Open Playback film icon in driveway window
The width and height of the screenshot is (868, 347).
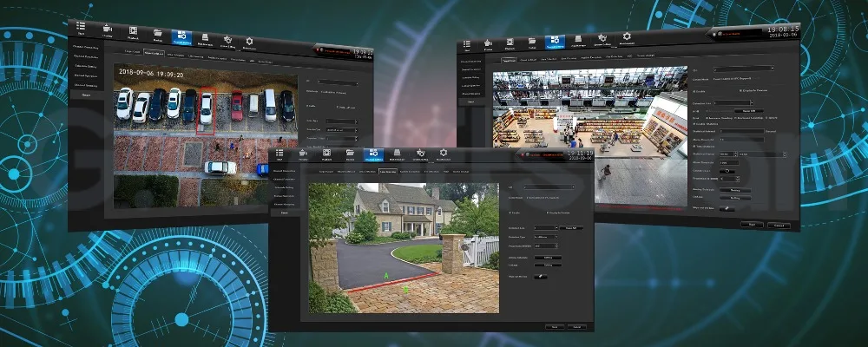coord(326,154)
